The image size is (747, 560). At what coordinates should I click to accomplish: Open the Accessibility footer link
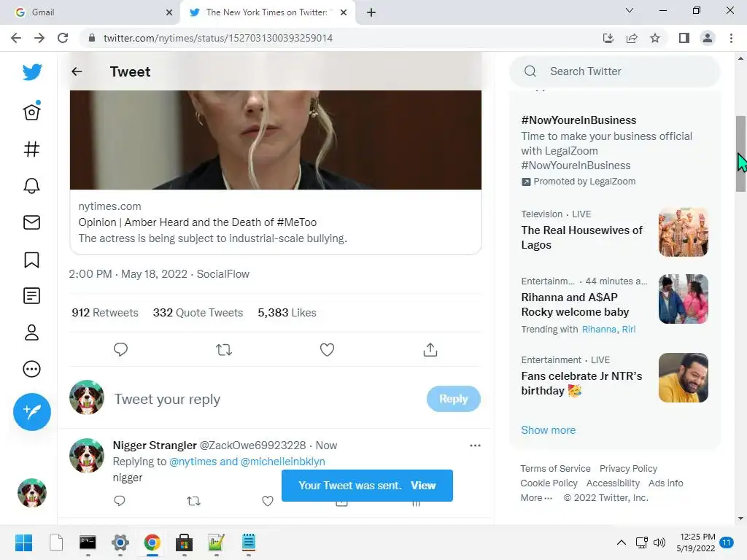pyautogui.click(x=613, y=483)
